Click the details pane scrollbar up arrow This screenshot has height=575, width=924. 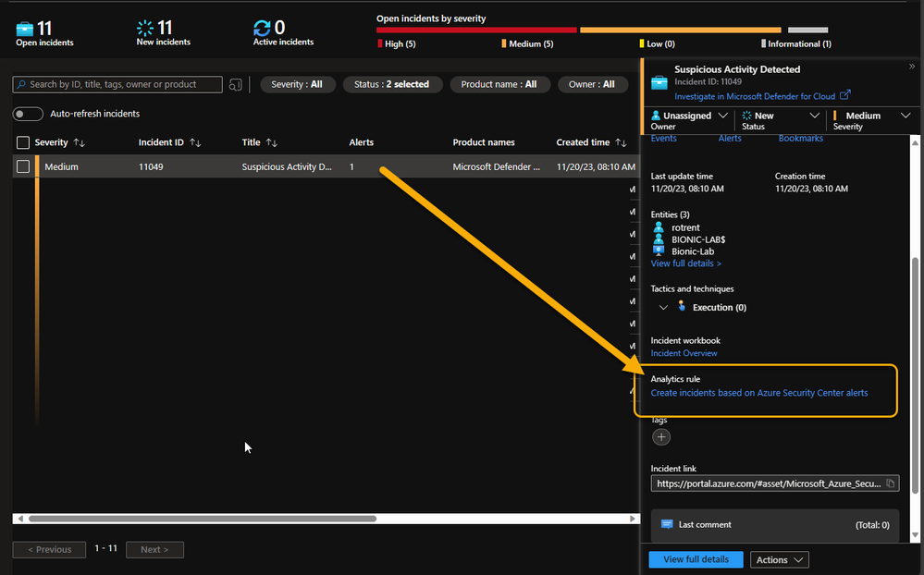coord(915,143)
